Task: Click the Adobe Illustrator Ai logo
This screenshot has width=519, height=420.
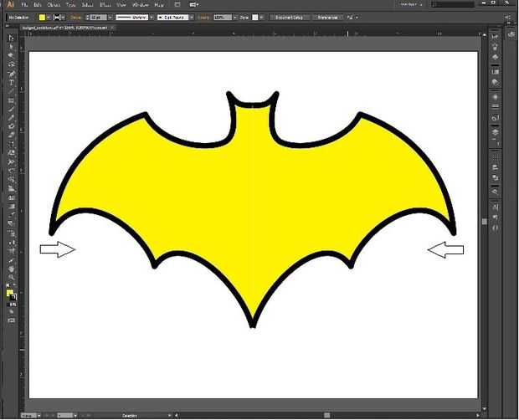Action: click(x=10, y=4)
